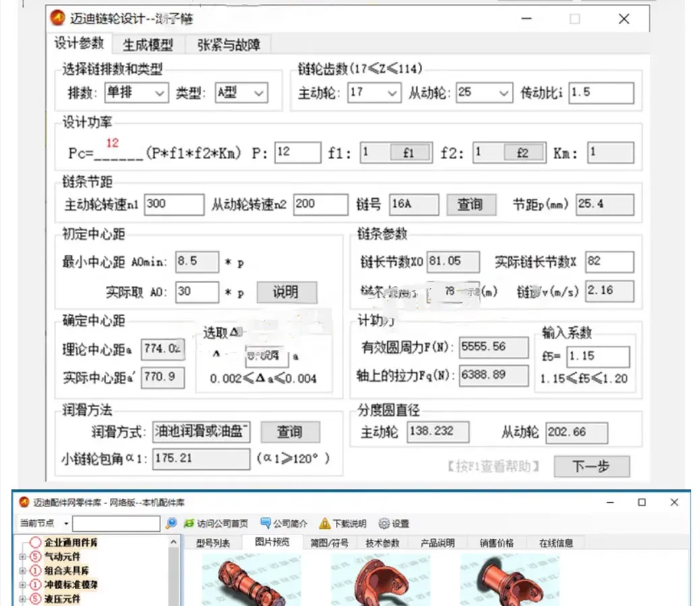Image resolution: width=700 pixels, height=606 pixels.
Task: Click the 下载说明 warning icon button
Action: coord(343,524)
